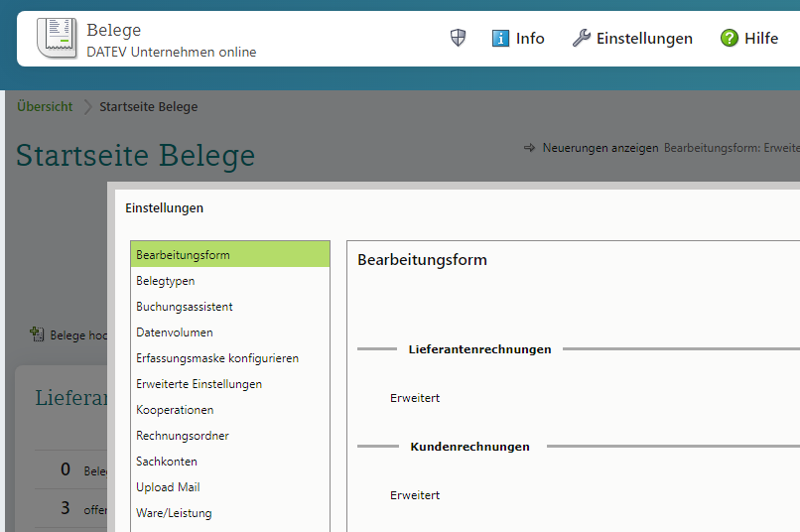Open the Datenvolumen settings entry
Viewport: 800px width, 532px height.
pyautogui.click(x=175, y=332)
